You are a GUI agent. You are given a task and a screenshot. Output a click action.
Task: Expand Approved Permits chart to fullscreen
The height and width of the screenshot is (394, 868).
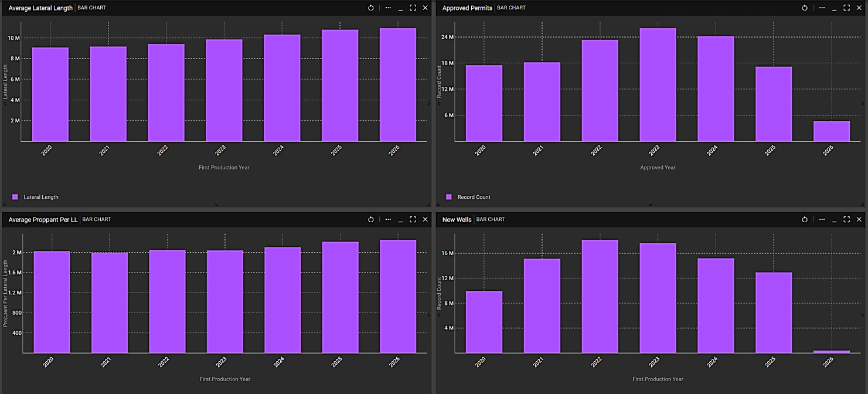coord(846,8)
